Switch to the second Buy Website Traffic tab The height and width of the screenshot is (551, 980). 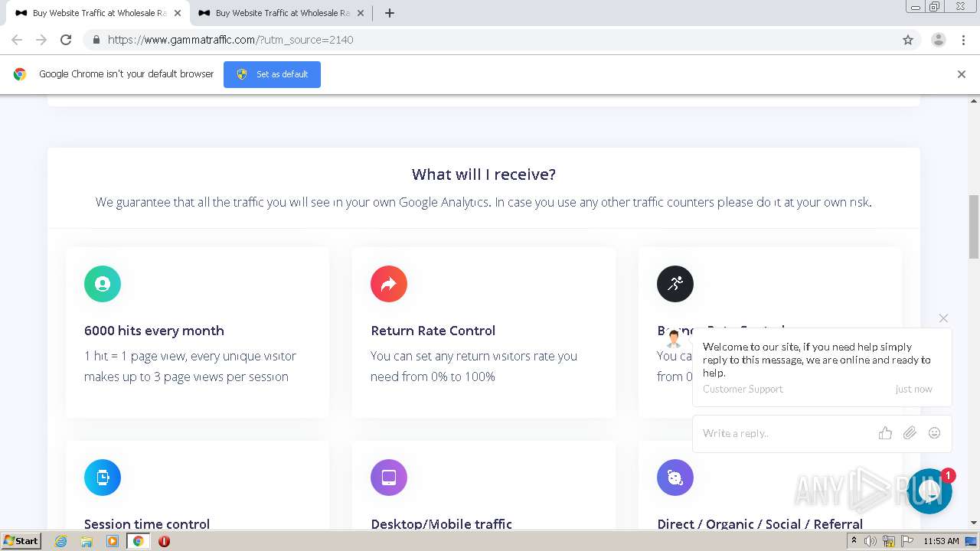pyautogui.click(x=274, y=13)
